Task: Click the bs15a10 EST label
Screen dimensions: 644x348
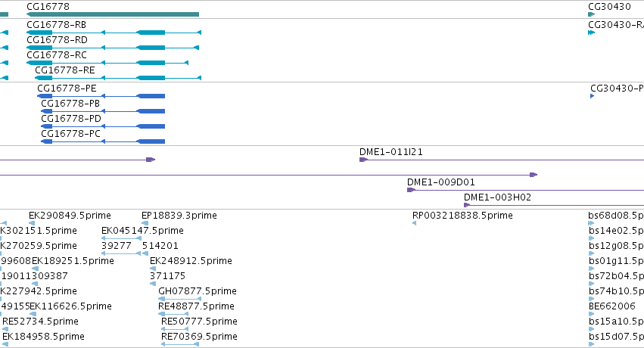Action: 616,322
